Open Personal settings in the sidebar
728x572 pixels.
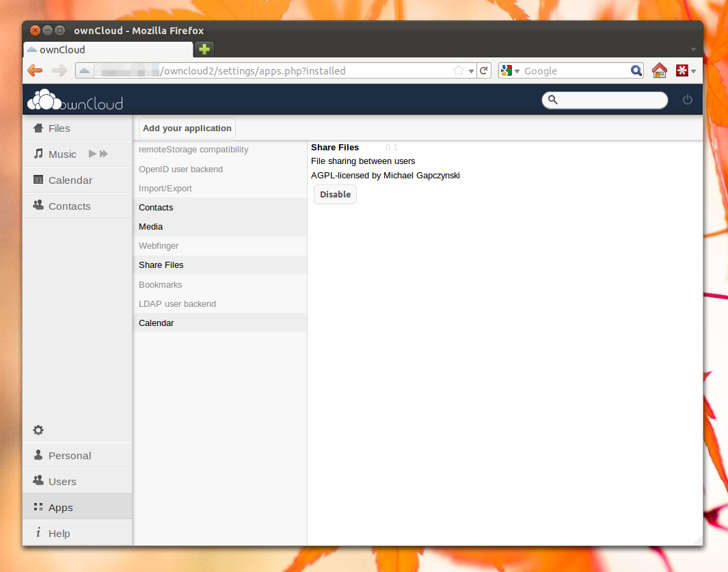tap(77, 455)
